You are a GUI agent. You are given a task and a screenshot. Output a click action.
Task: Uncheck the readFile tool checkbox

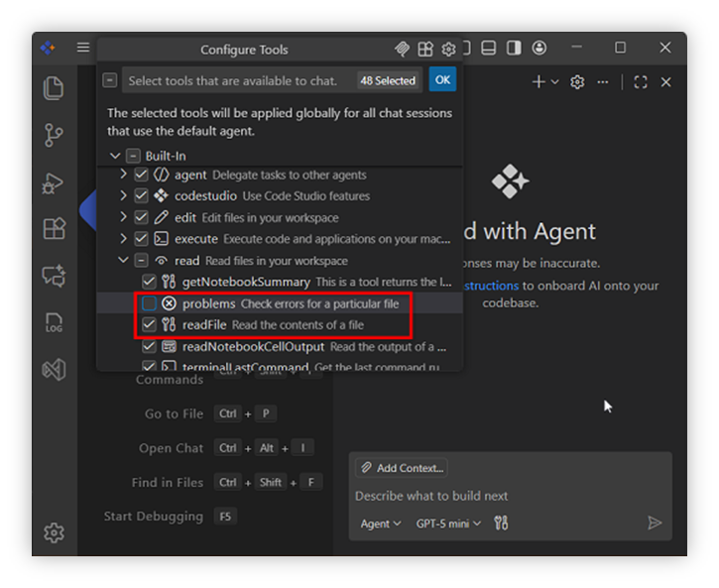(x=149, y=325)
